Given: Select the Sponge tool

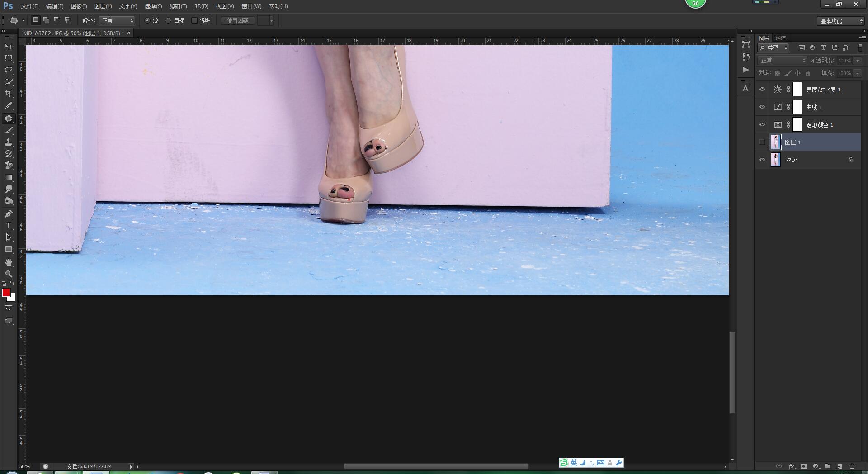Looking at the screenshot, I should coord(9,201).
